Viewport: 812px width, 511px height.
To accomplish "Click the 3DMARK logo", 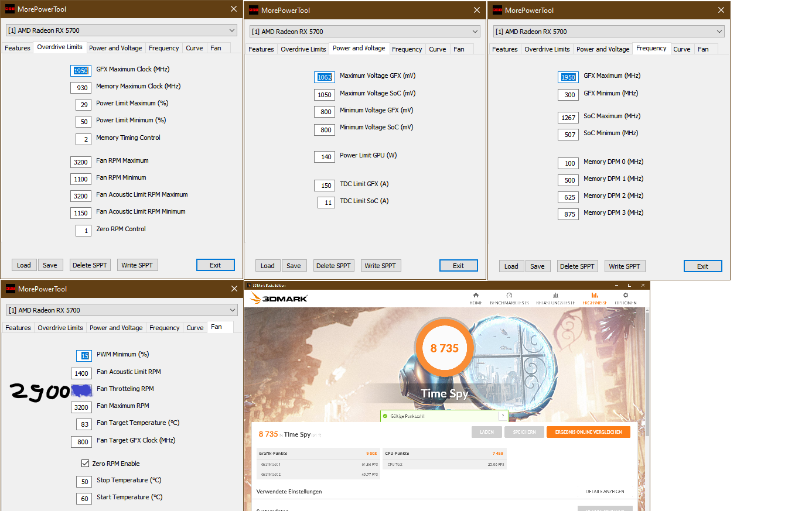I will 279,299.
